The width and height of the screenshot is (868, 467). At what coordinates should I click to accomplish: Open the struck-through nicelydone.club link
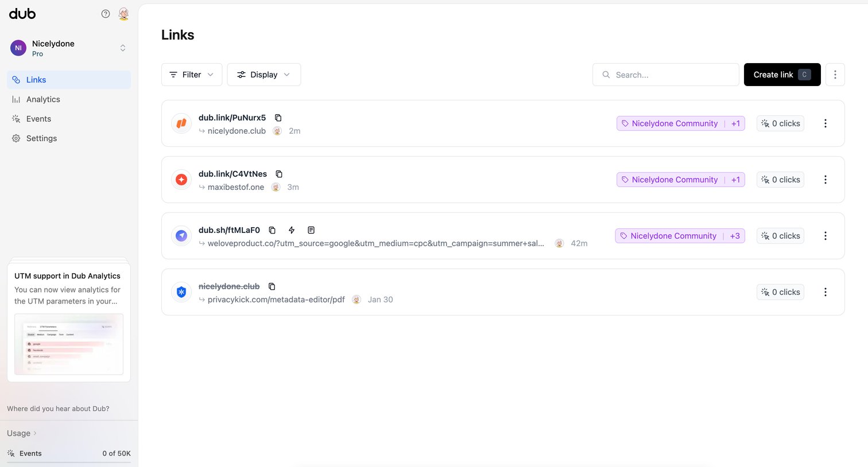pos(229,286)
